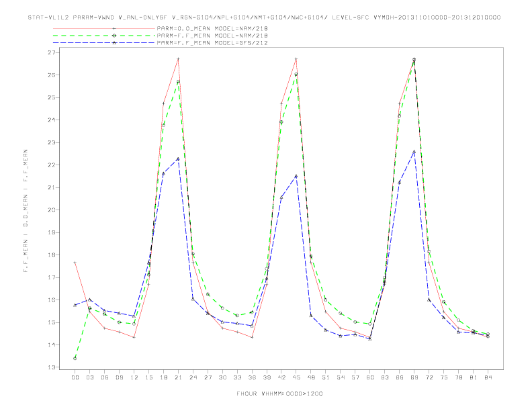Click blue triangle data point at hour 54
The image size is (532, 411).
[341, 336]
